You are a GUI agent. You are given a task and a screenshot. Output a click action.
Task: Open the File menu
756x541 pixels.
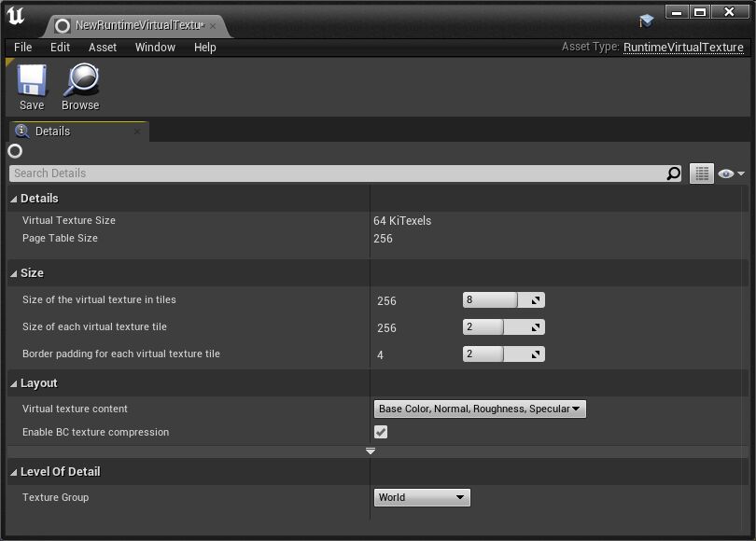(22, 48)
